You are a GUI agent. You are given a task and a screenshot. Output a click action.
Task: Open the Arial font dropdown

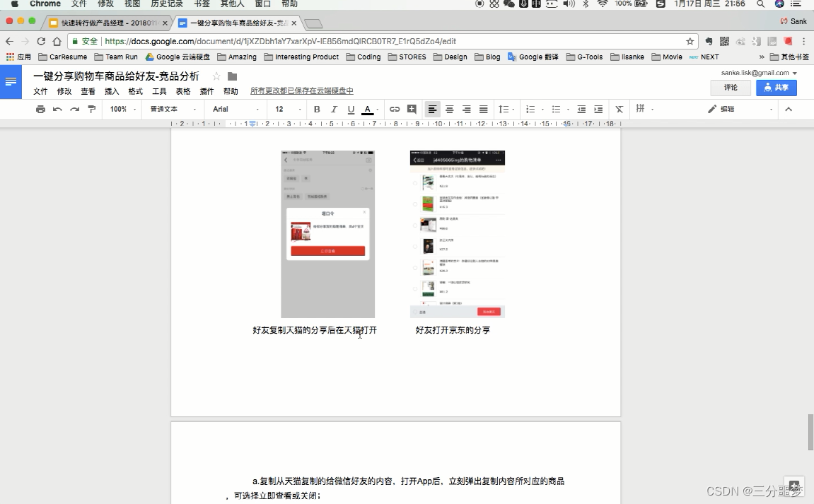[236, 109]
